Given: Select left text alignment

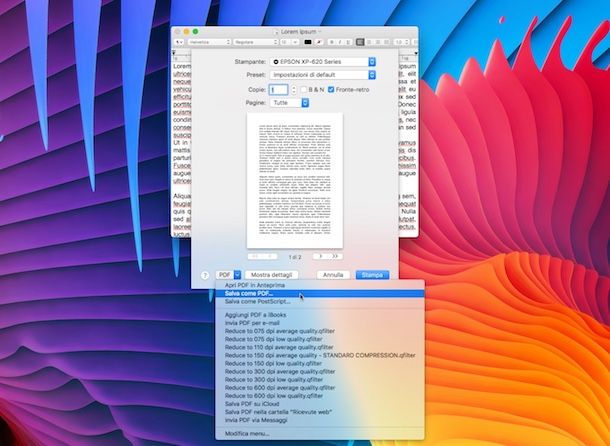Looking at the screenshot, I should tap(360, 42).
